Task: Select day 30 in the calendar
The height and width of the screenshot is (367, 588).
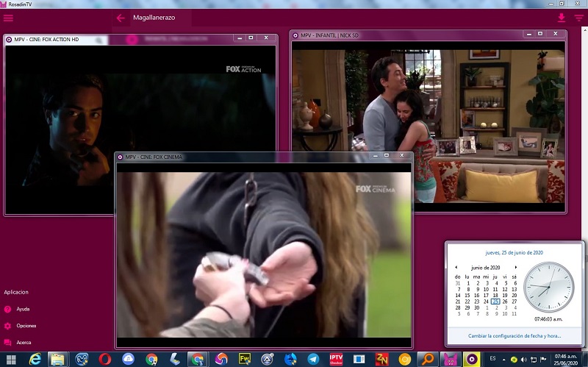Action: tap(476, 307)
